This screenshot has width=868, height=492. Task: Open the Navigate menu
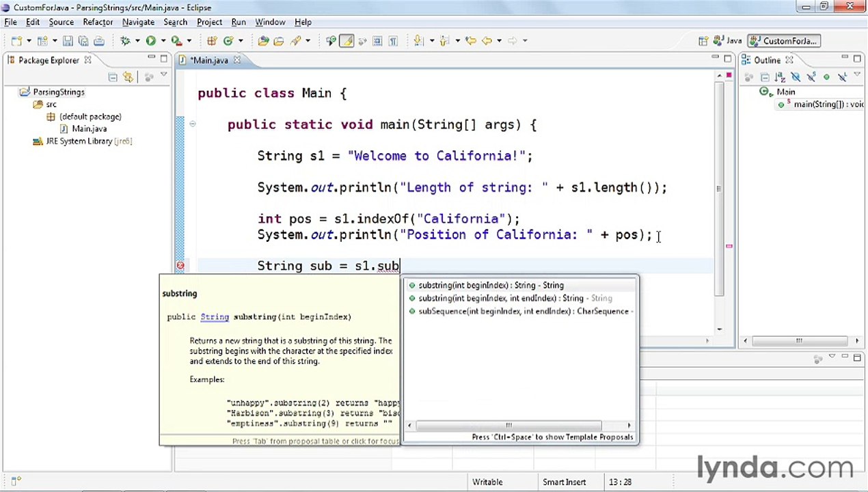coord(138,22)
